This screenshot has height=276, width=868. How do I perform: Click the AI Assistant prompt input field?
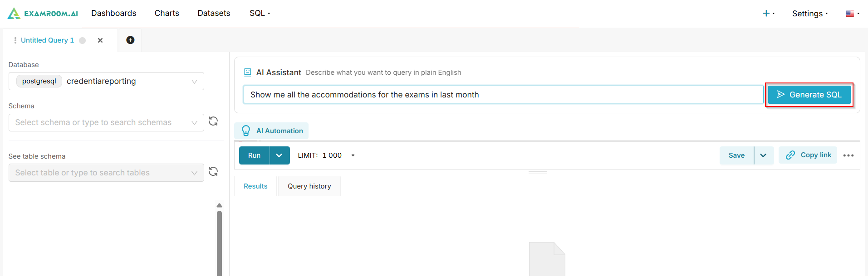[503, 95]
